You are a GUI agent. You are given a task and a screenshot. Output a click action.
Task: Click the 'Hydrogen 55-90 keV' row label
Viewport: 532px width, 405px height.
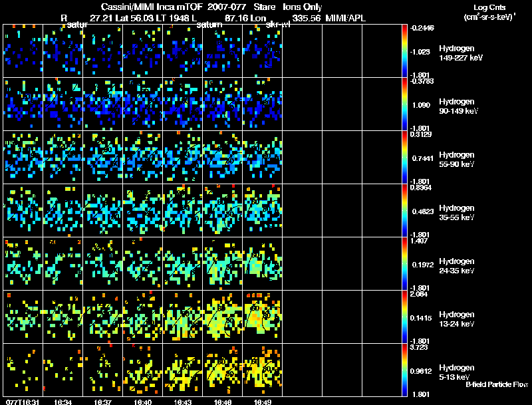click(457, 160)
